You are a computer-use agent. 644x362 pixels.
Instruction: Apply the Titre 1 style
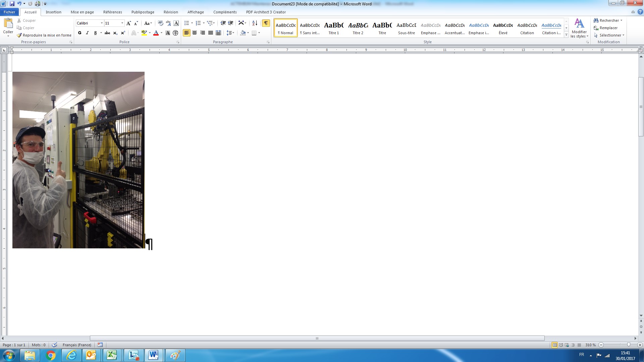(334, 28)
